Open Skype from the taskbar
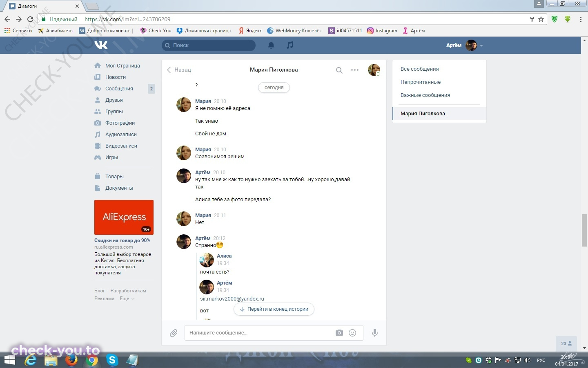Screen dimensions: 588x368 (112, 360)
